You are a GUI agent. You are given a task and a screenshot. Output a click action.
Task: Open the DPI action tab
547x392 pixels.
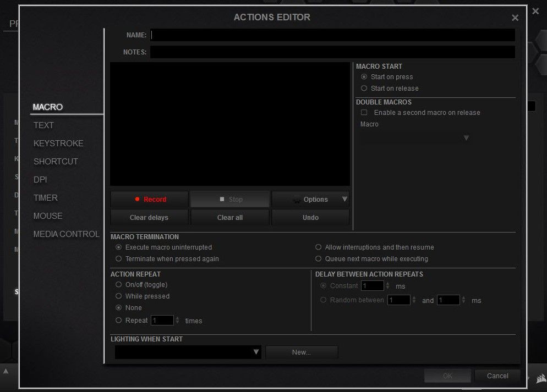pos(40,180)
